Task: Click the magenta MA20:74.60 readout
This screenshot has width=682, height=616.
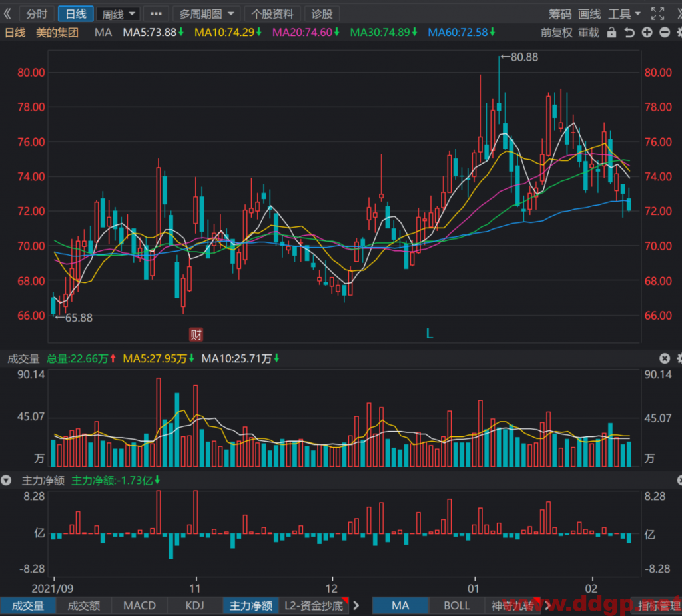Action: 306,33
